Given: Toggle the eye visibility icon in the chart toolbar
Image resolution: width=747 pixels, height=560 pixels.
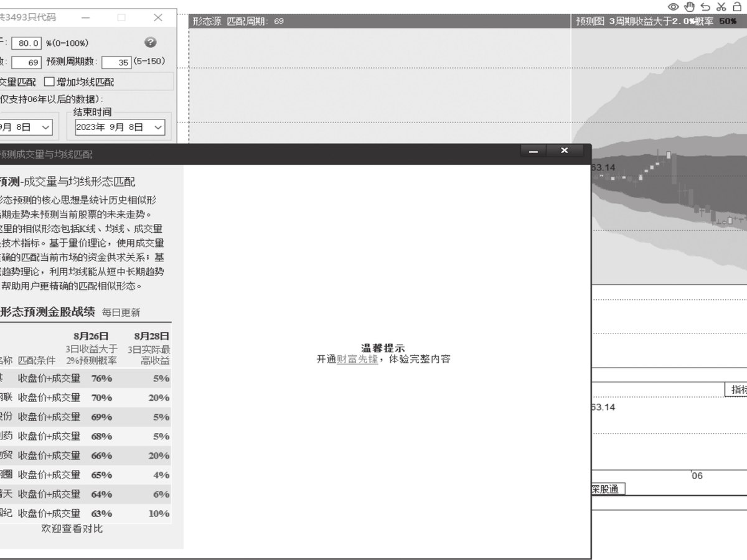Looking at the screenshot, I should tap(673, 7).
